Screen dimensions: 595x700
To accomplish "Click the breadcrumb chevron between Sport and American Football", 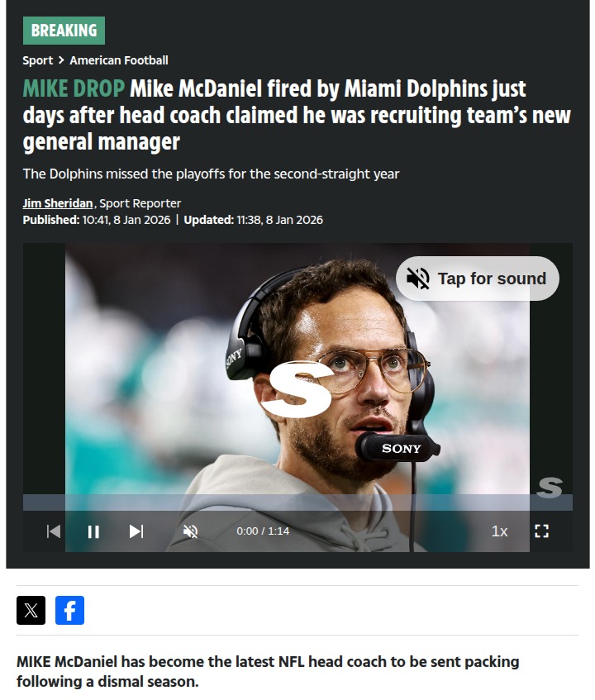I will click(x=62, y=60).
